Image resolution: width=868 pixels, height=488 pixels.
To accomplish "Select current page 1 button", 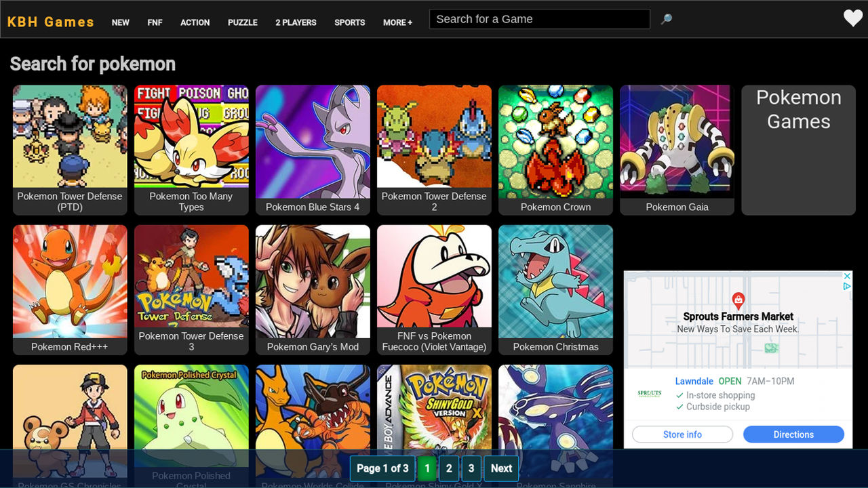I will pos(427,468).
